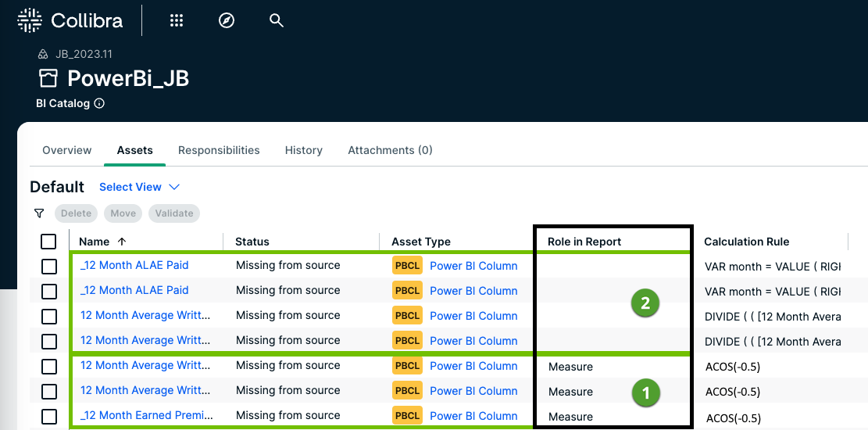This screenshot has width=868, height=430.
Task: Click the PowerBi_JB domain icon
Action: tap(48, 78)
